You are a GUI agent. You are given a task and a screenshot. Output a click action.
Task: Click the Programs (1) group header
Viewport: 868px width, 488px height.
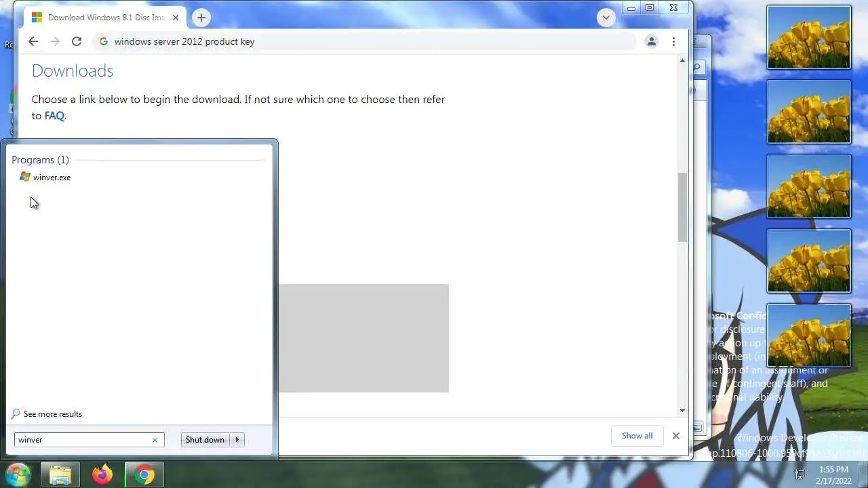pos(40,160)
